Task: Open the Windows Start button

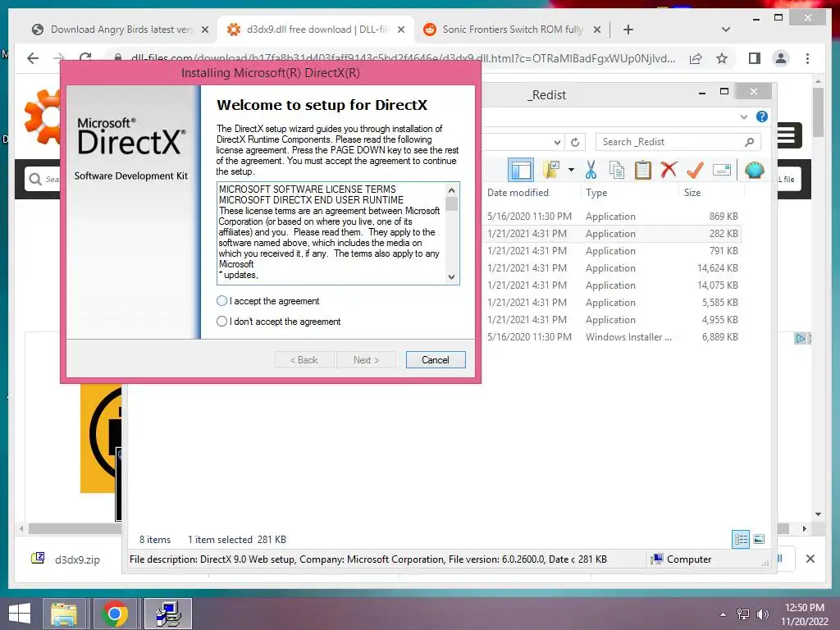Action: [x=20, y=614]
